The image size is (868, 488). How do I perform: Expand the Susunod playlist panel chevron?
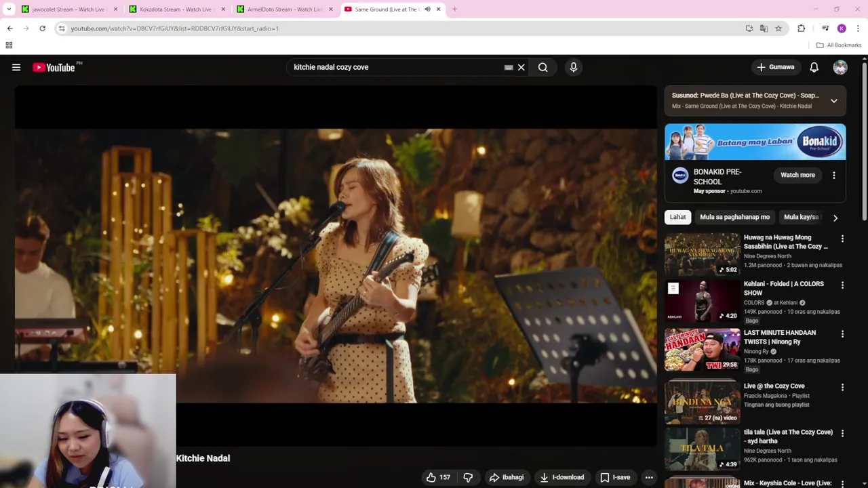click(834, 100)
